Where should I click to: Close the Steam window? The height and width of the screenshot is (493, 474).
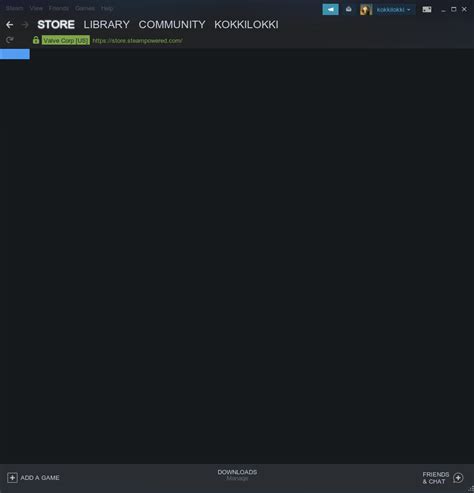[x=464, y=9]
